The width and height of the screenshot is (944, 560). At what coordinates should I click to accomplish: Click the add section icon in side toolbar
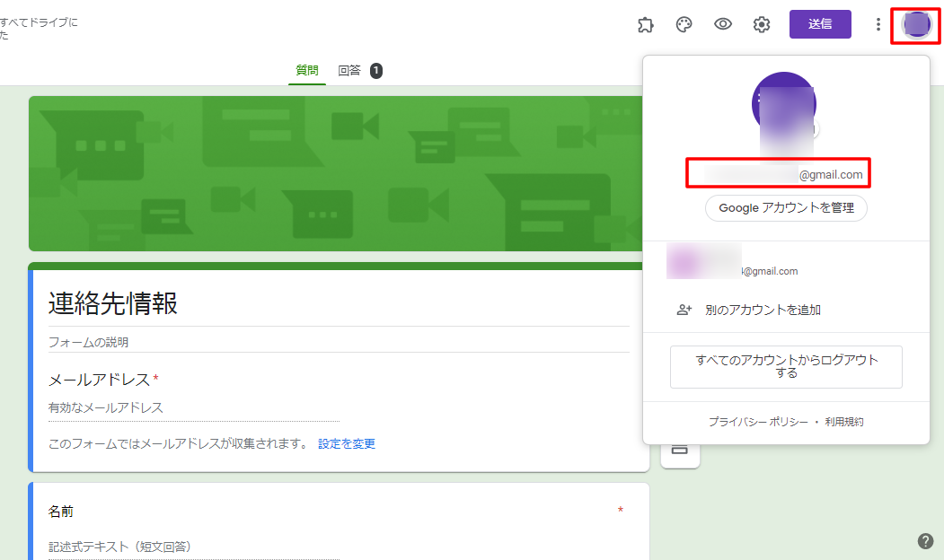(680, 450)
